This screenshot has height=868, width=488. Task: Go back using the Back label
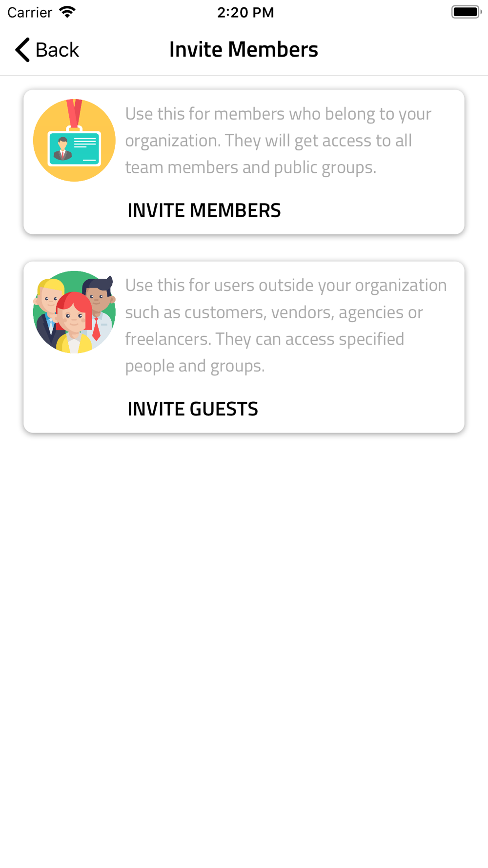click(57, 50)
